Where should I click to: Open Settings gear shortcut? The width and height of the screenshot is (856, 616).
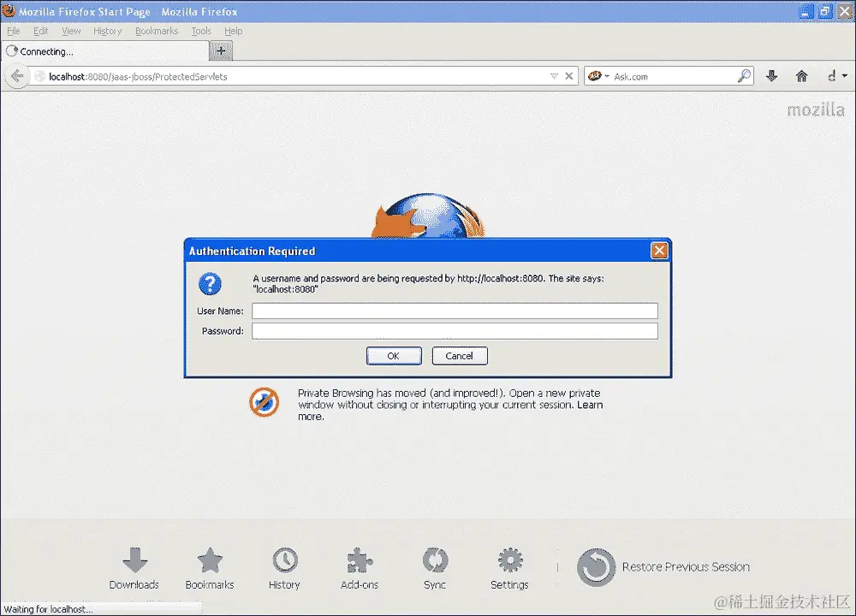click(x=509, y=569)
